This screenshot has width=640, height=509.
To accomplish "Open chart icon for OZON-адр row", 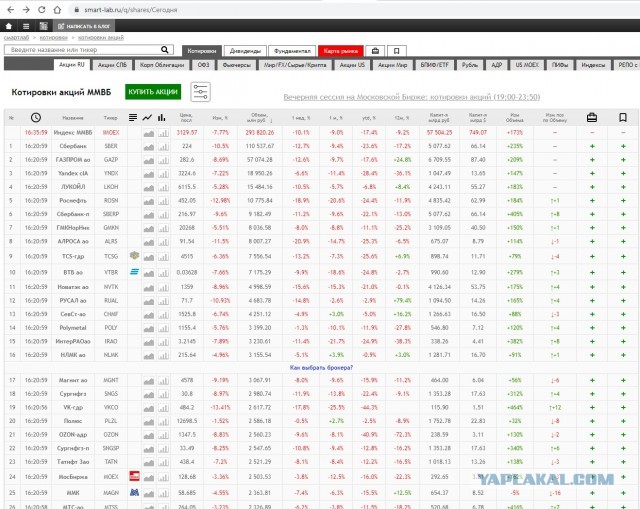I will 149,435.
